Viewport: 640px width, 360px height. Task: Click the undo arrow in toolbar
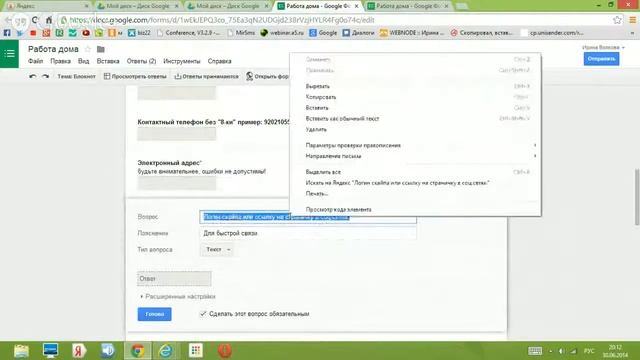tap(33, 76)
